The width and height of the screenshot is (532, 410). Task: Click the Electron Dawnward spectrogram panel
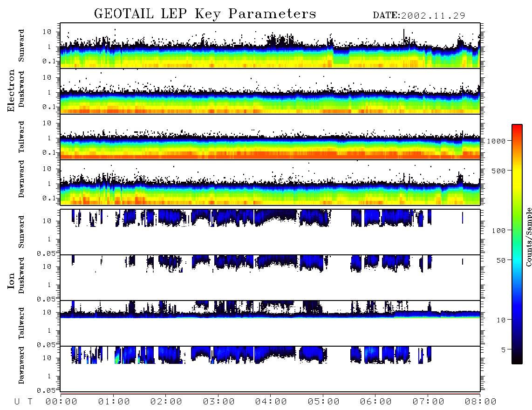click(x=270, y=182)
